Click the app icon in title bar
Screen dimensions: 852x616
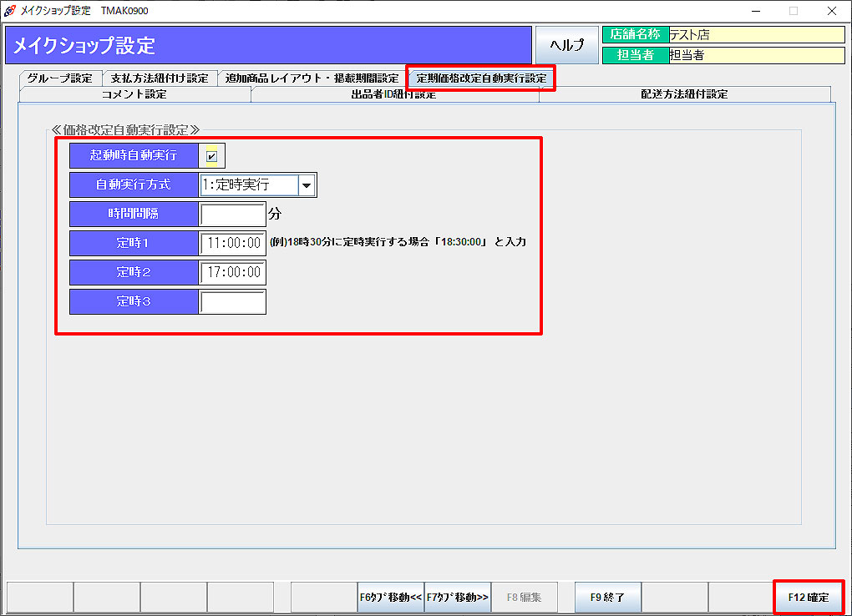click(x=10, y=11)
